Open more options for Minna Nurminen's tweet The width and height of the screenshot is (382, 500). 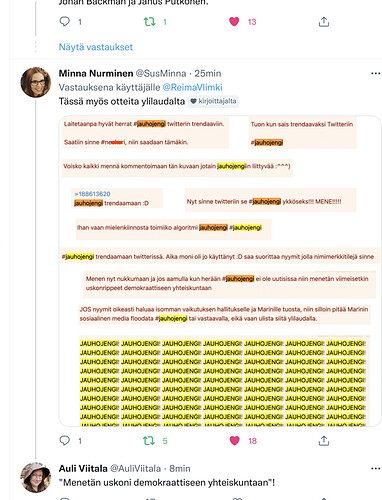[x=376, y=73]
